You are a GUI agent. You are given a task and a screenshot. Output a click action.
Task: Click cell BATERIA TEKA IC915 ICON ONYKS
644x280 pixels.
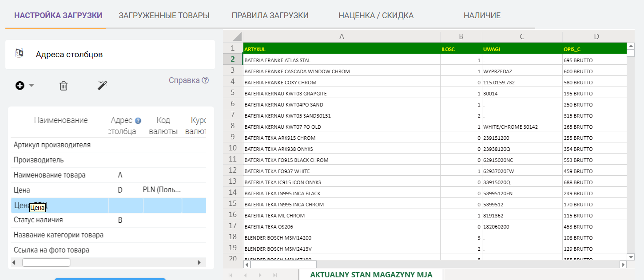[x=342, y=182]
